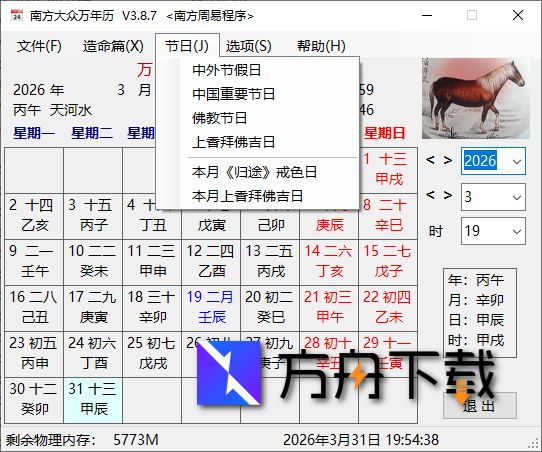Select day 1 十三 甲戌 cell
The height and width of the screenshot is (452, 542).
[x=388, y=170]
